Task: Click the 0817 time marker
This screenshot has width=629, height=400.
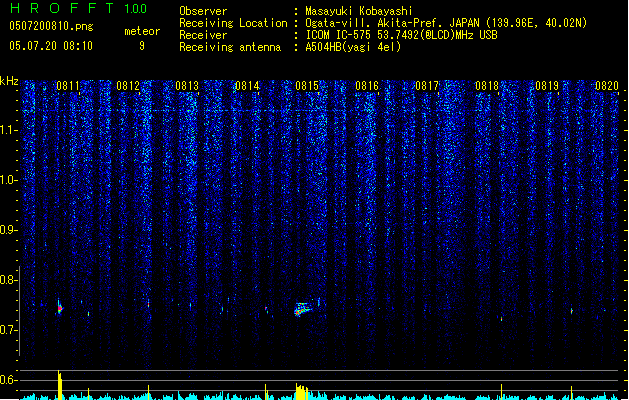Action: click(427, 86)
